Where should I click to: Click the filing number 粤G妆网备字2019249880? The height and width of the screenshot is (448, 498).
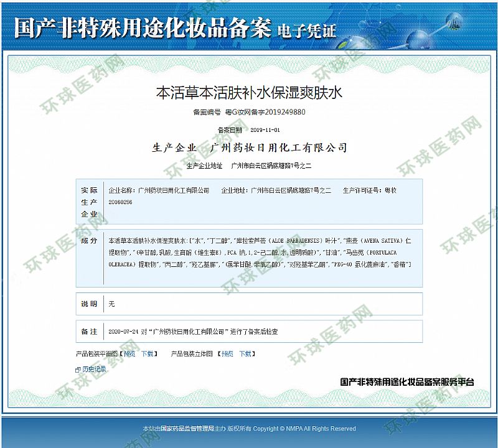[x=265, y=112]
